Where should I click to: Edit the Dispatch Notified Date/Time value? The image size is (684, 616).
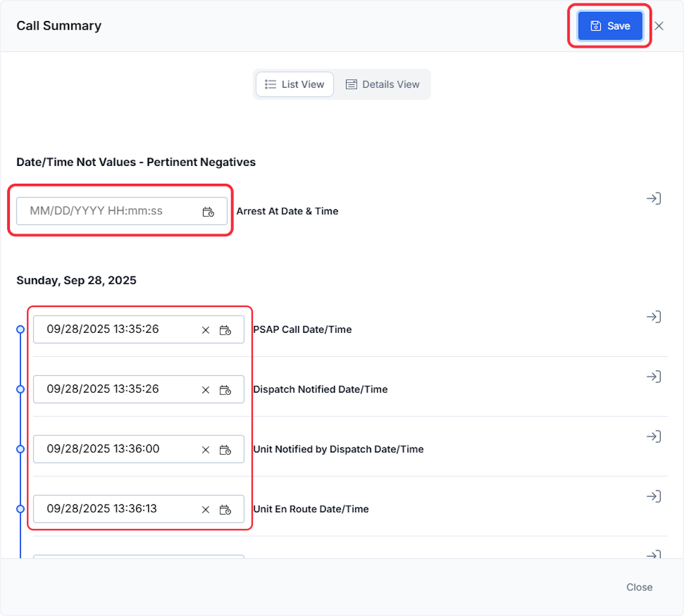pos(139,389)
